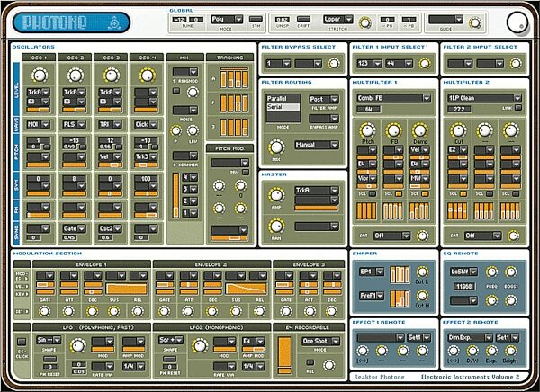This screenshot has width=540, height=392.
Task: Toggle the E4 Recordable Rel switch
Action: [310, 362]
